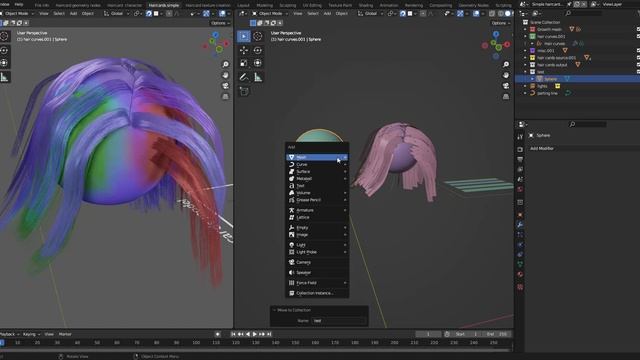640x360 pixels.
Task: Select the Rotate tool in right viewport
Action: click(x=258, y=50)
